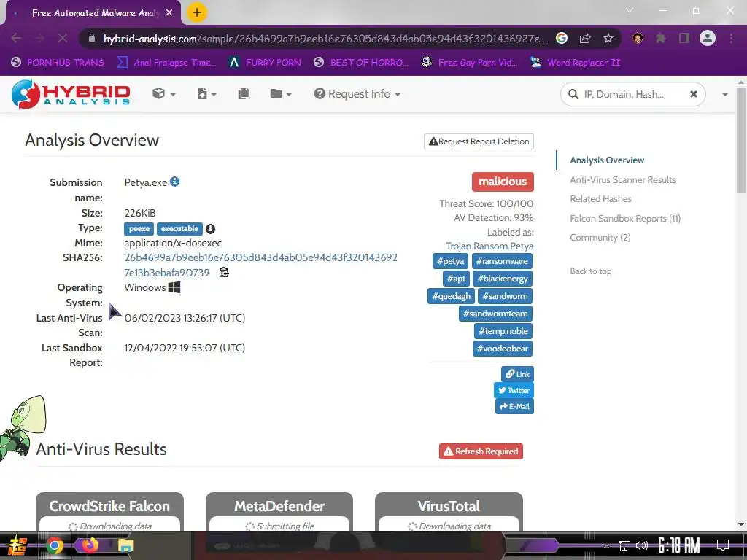Select the peexe type tag

139,228
